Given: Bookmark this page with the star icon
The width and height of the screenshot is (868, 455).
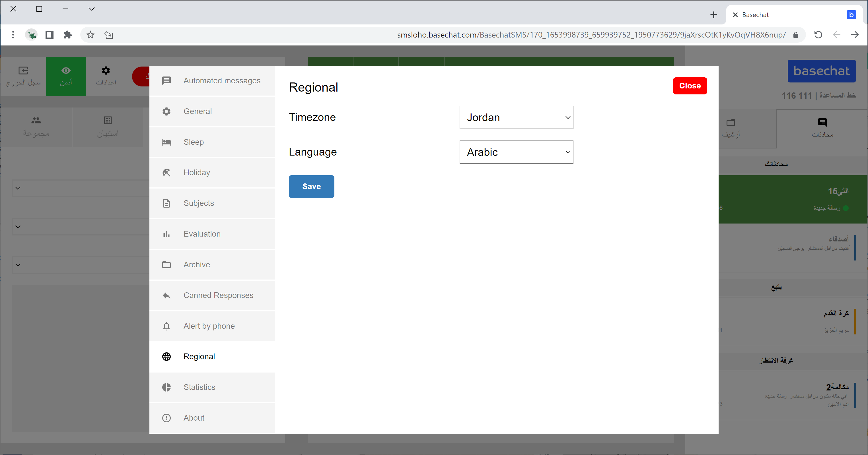Looking at the screenshot, I should click(x=90, y=35).
